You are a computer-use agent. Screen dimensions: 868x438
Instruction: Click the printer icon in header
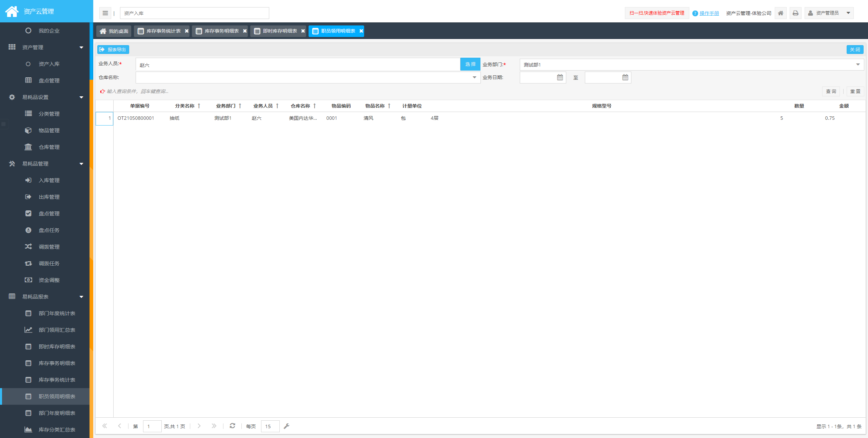click(795, 13)
